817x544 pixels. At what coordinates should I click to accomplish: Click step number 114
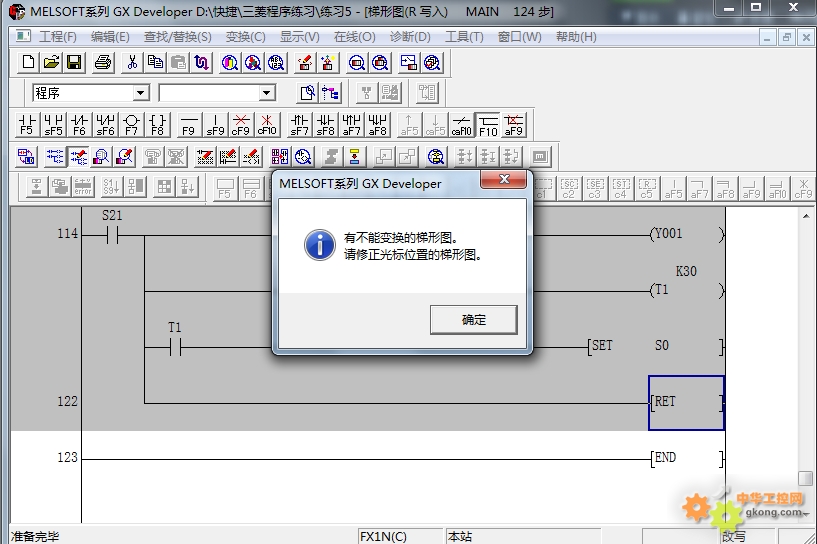(67, 233)
